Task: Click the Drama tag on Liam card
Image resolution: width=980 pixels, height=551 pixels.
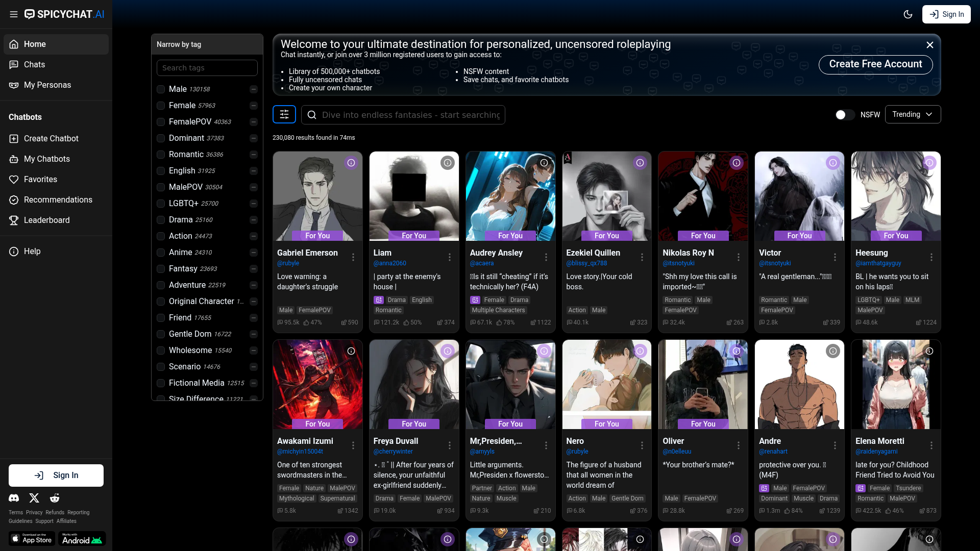Action: tap(397, 300)
